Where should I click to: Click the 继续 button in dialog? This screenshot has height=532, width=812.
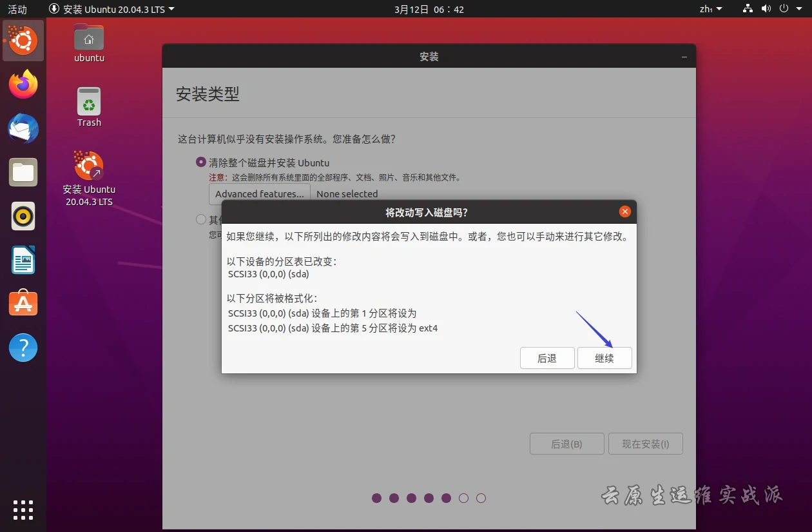tap(604, 358)
